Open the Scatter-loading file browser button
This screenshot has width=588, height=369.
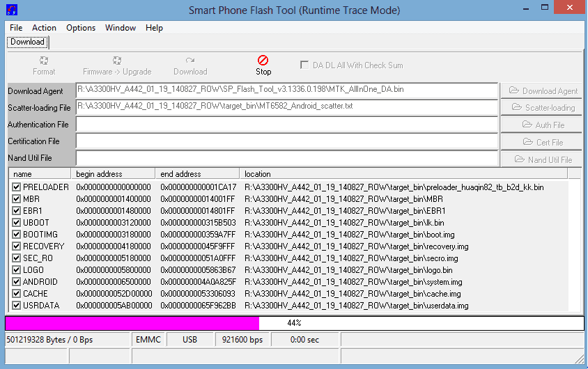[x=541, y=107]
